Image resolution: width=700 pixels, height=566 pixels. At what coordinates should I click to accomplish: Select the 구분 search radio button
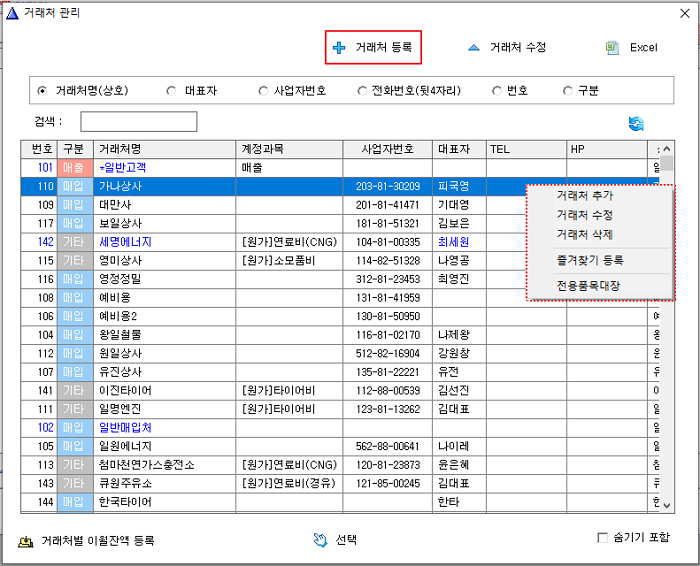coord(567,91)
